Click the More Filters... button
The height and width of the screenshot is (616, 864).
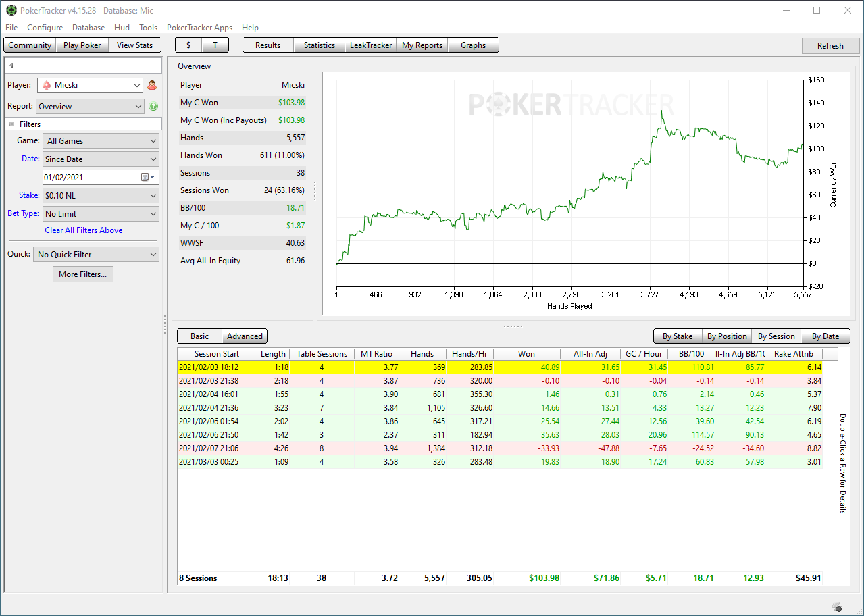83,274
